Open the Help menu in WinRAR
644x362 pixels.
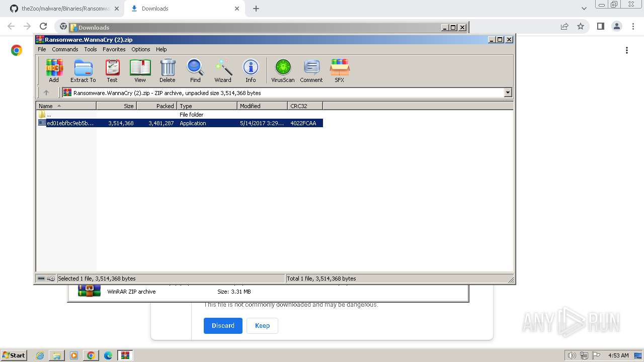[x=162, y=49]
